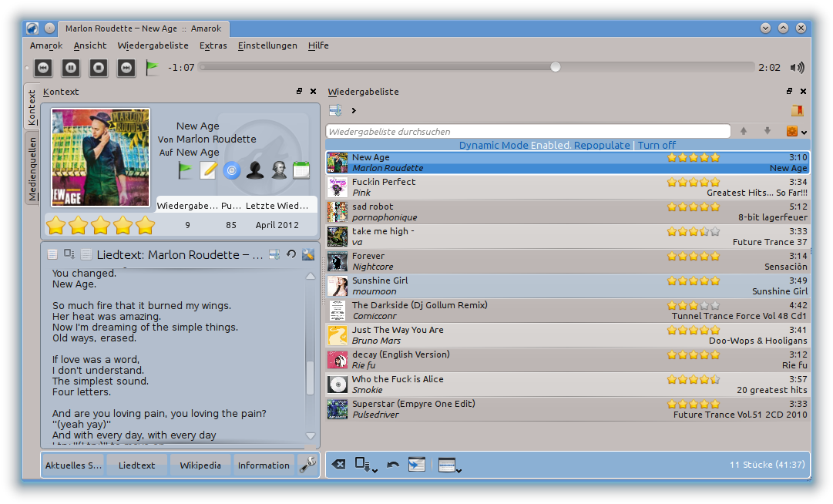Click the New Age album cover
The height and width of the screenshot is (504, 833).
[100, 157]
